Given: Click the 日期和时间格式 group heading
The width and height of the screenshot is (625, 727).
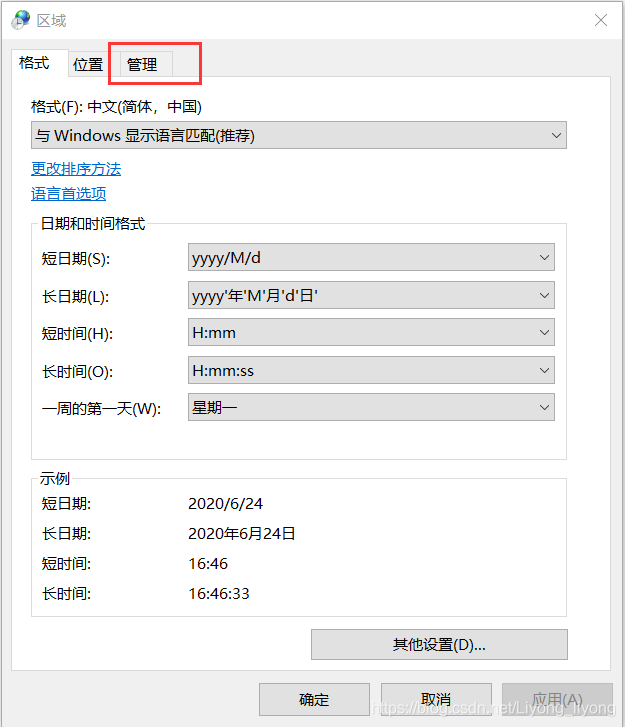Looking at the screenshot, I should coord(93,223).
